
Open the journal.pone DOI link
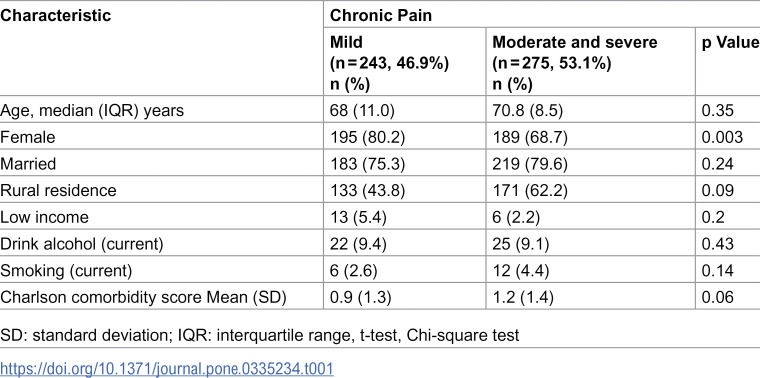[167, 369]
